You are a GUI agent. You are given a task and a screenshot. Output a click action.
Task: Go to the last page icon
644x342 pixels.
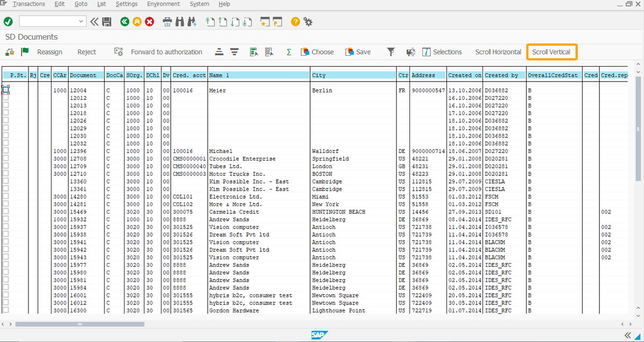[x=247, y=21]
